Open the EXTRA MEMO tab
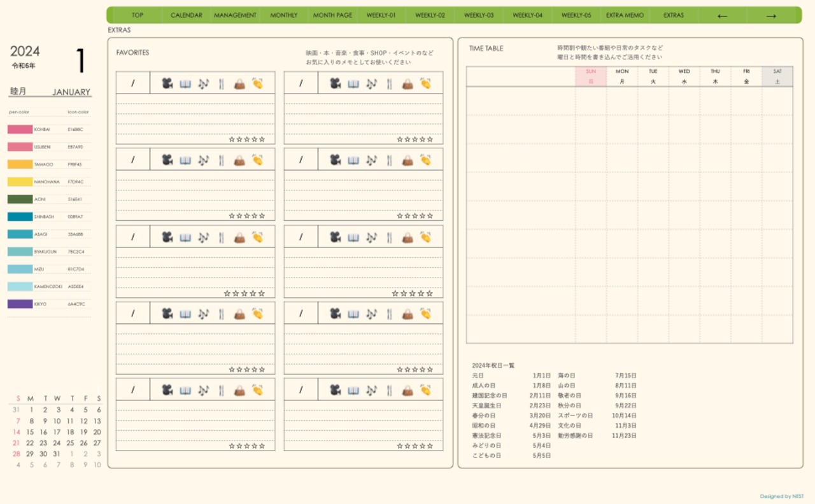The height and width of the screenshot is (504, 815). click(625, 15)
